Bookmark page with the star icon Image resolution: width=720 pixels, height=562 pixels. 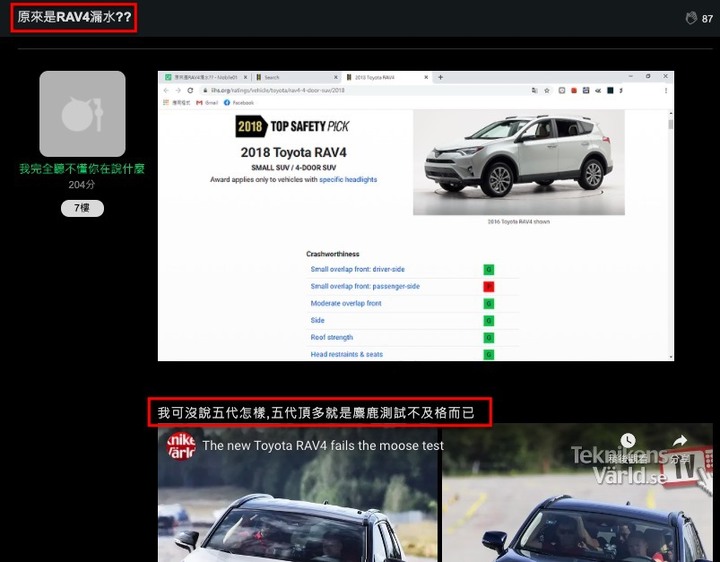coord(547,90)
